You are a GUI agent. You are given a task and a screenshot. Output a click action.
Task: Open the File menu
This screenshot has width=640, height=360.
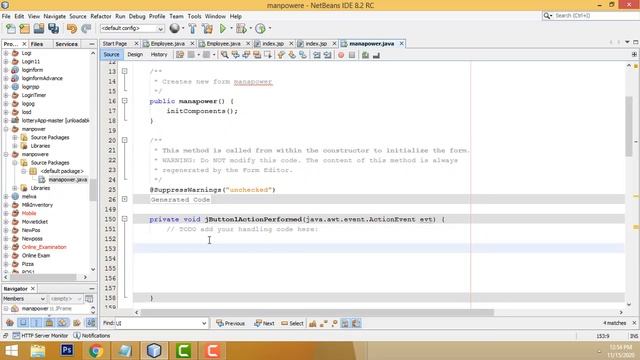(6, 16)
